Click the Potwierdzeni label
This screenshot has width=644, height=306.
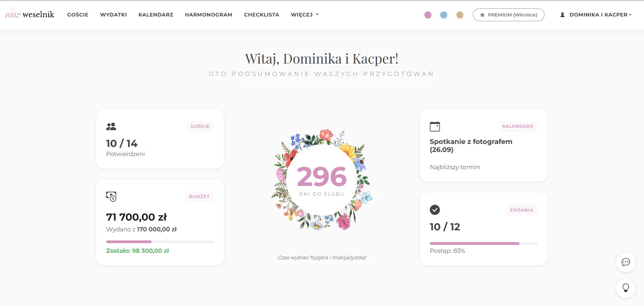point(125,154)
